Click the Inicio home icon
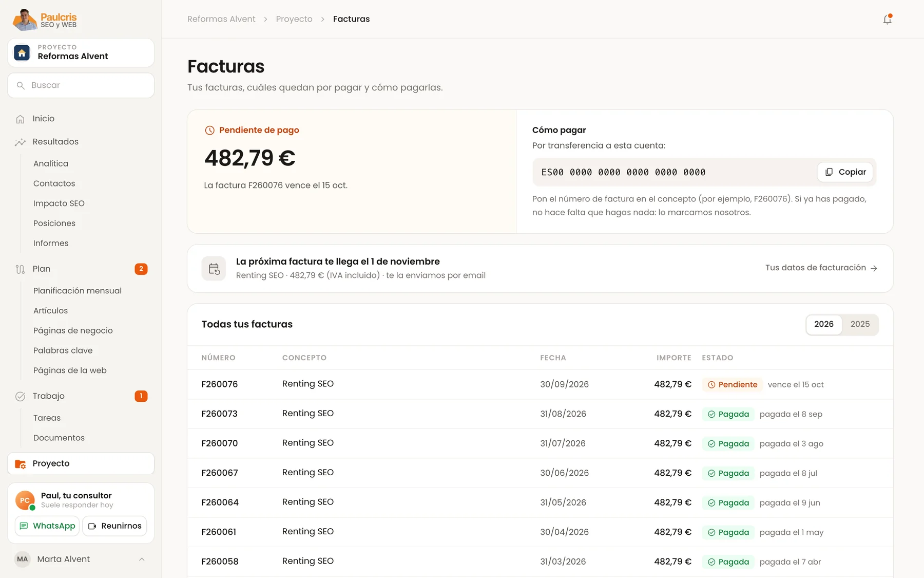Image resolution: width=924 pixels, height=578 pixels. [x=20, y=119]
